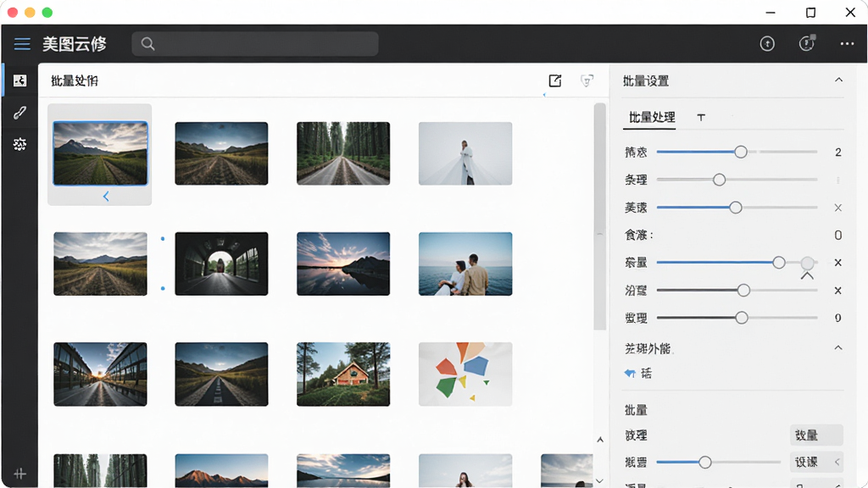Collapse the second section chevron in panel

pos(838,348)
